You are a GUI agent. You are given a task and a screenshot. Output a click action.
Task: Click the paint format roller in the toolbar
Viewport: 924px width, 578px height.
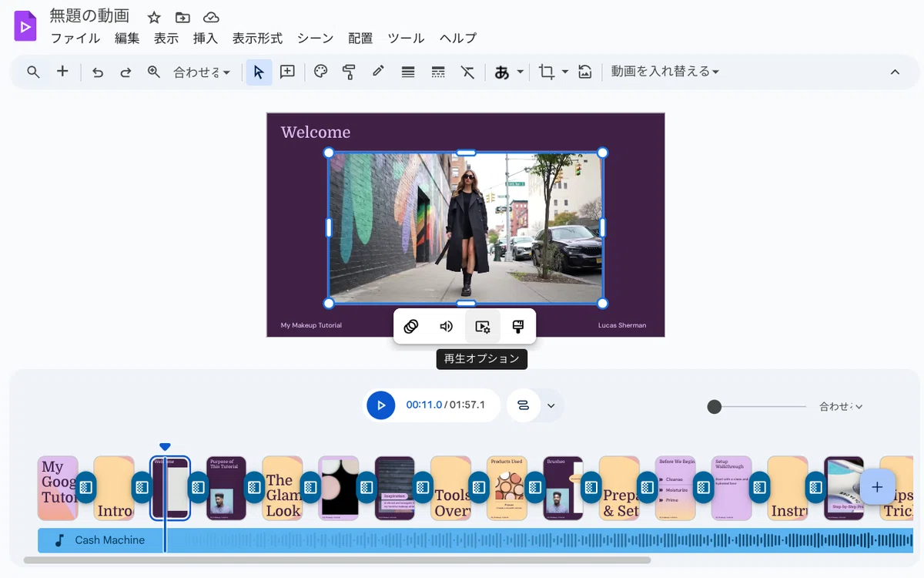point(349,72)
